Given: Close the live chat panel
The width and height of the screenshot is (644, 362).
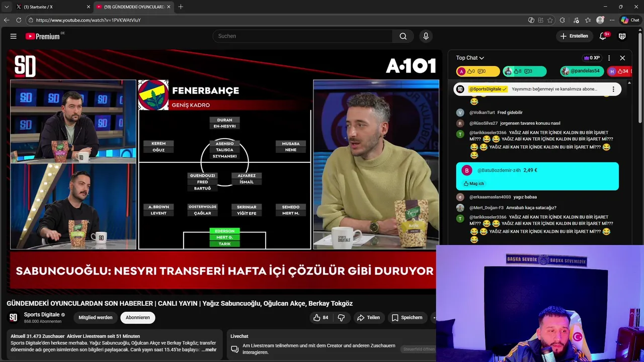Looking at the screenshot, I should (622, 58).
